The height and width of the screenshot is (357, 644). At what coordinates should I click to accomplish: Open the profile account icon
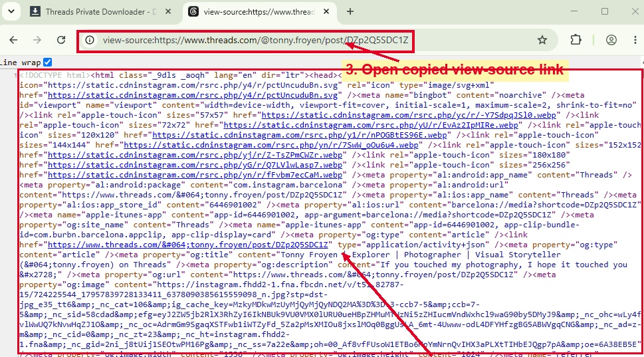[611, 40]
